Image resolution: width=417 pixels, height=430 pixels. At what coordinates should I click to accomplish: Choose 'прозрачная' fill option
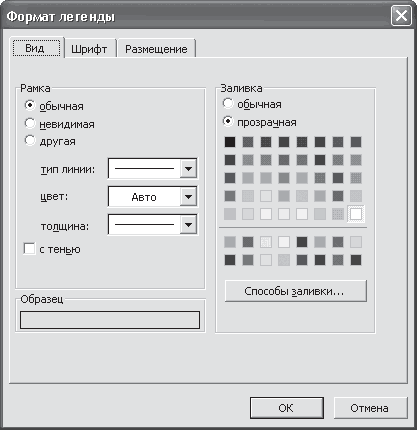228,122
